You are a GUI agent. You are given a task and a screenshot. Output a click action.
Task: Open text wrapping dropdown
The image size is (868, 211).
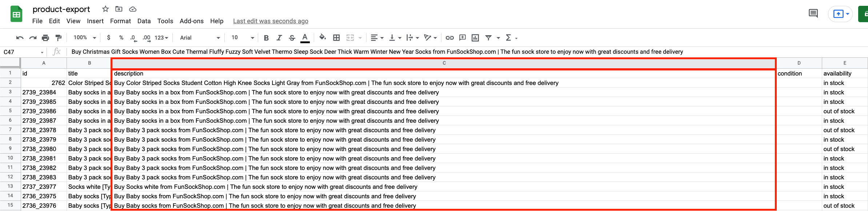click(x=413, y=38)
